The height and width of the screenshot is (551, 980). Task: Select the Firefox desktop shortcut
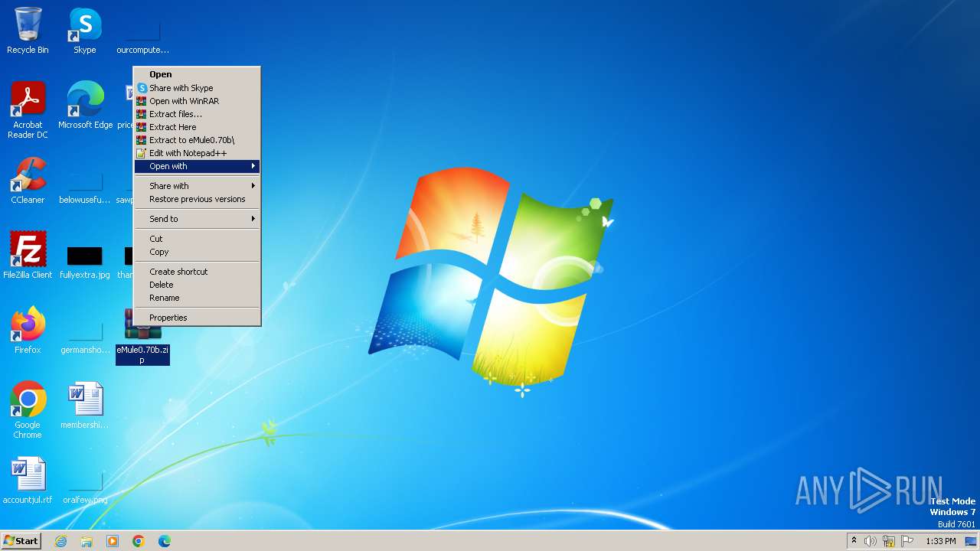click(x=28, y=331)
